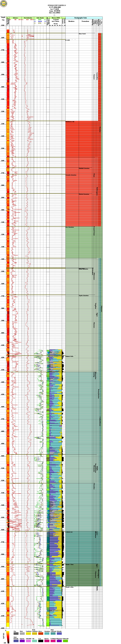Click the K-Feldspar legend swatch
121x644 pixels.
[53, 641]
